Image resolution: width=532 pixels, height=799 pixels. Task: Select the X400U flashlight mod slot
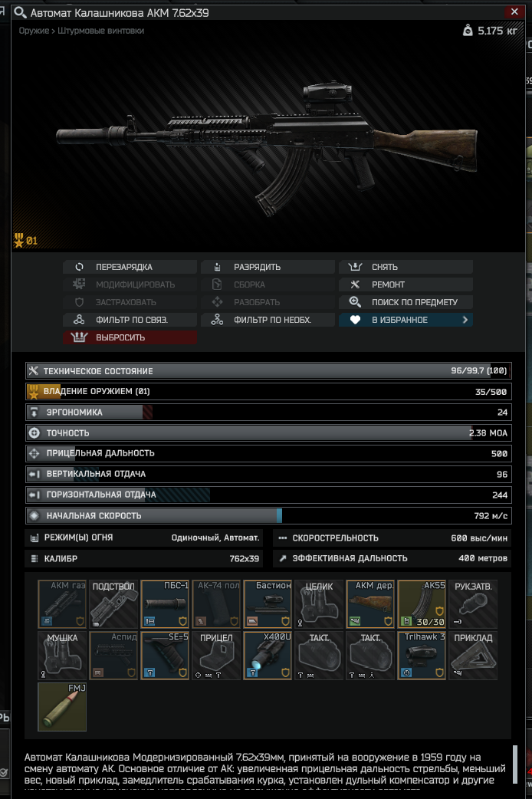268,656
